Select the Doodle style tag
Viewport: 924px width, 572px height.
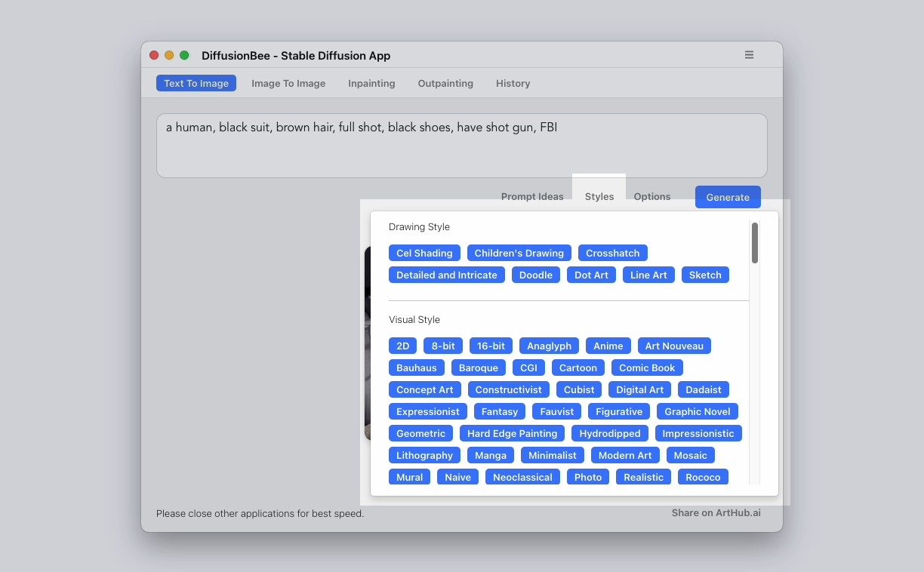[x=536, y=275]
